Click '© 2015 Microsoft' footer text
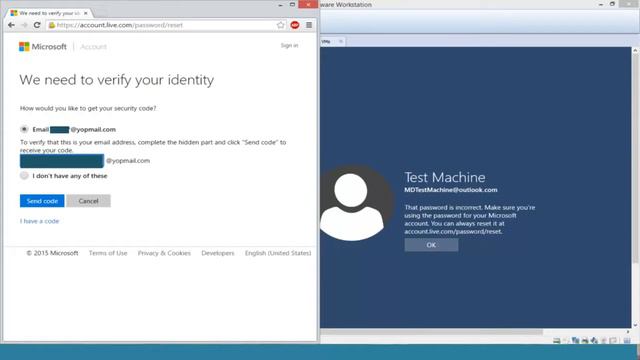The height and width of the screenshot is (360, 640). pyautogui.click(x=52, y=253)
